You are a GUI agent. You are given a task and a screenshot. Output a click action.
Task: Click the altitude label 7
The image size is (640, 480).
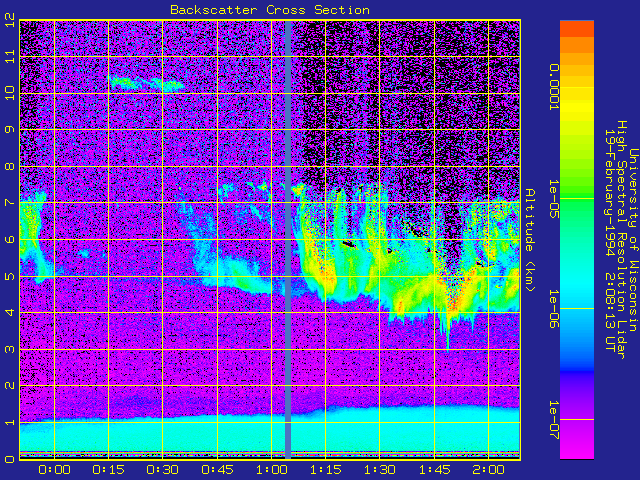[x=10, y=203]
